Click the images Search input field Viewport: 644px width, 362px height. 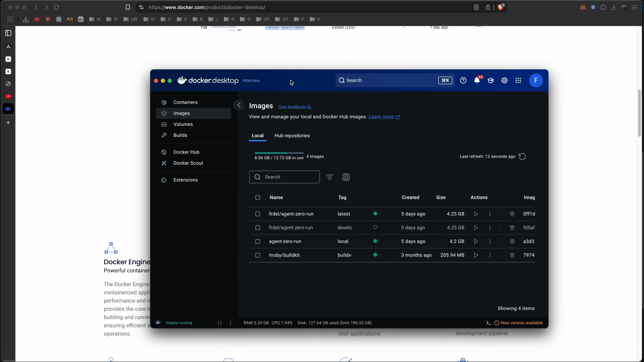(x=287, y=177)
